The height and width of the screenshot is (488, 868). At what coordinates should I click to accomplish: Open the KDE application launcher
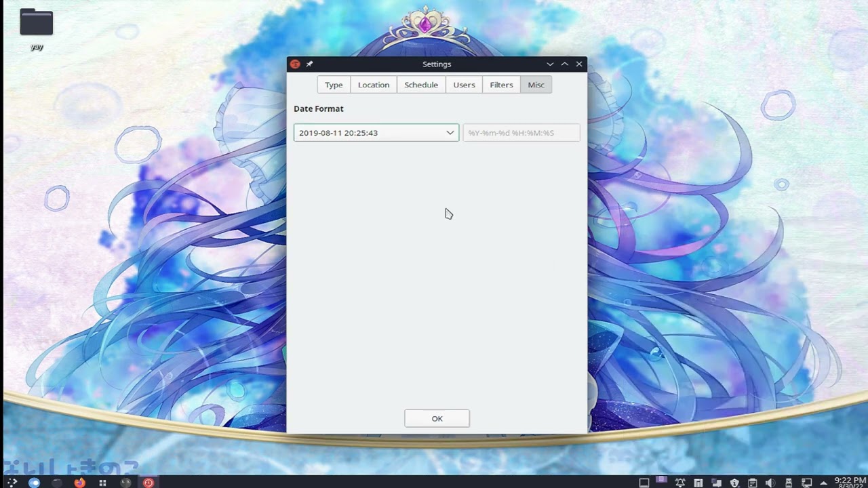pyautogui.click(x=12, y=483)
